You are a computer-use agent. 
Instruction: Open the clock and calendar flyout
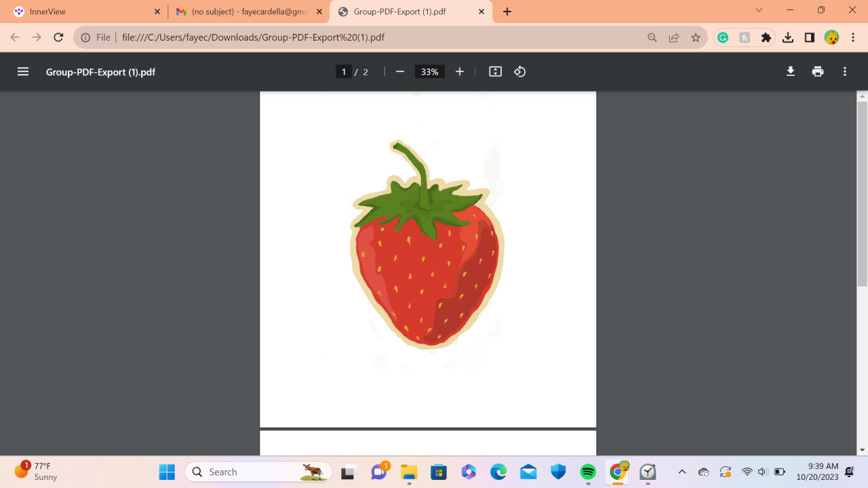click(x=818, y=472)
